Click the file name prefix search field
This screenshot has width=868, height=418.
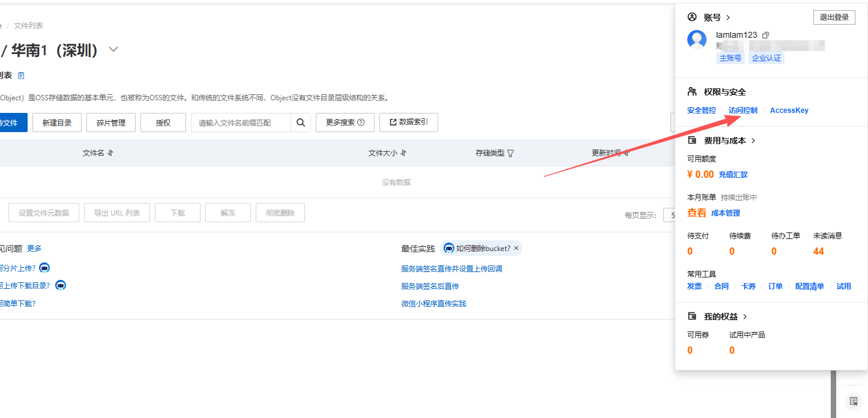(x=241, y=123)
